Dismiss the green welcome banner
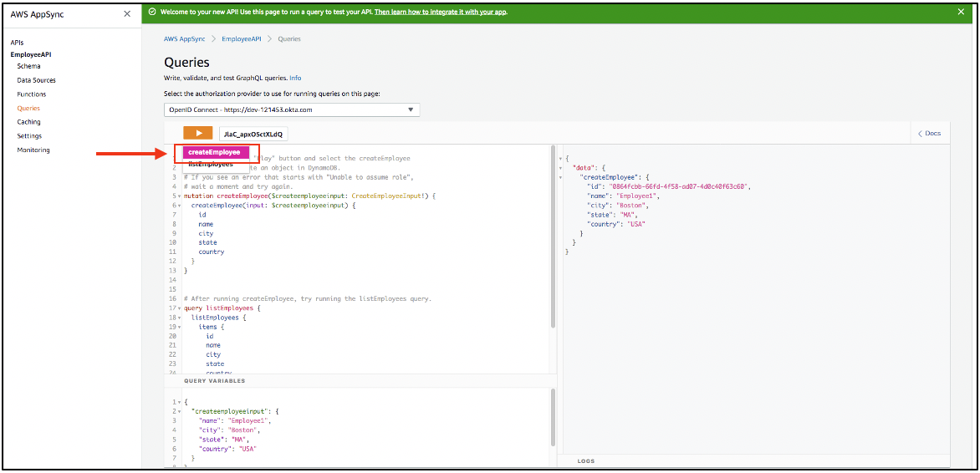Viewport: 980px width, 473px height. pyautogui.click(x=961, y=12)
